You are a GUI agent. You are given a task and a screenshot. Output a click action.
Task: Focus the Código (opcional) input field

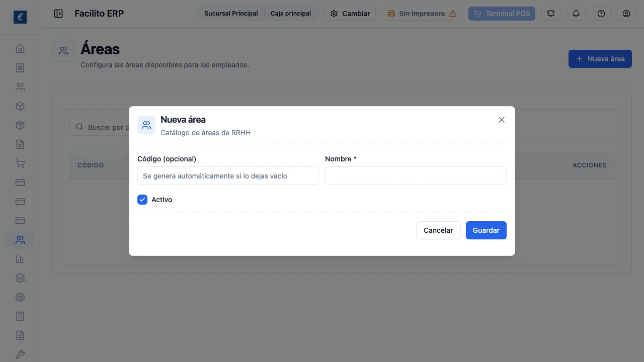[x=228, y=176]
